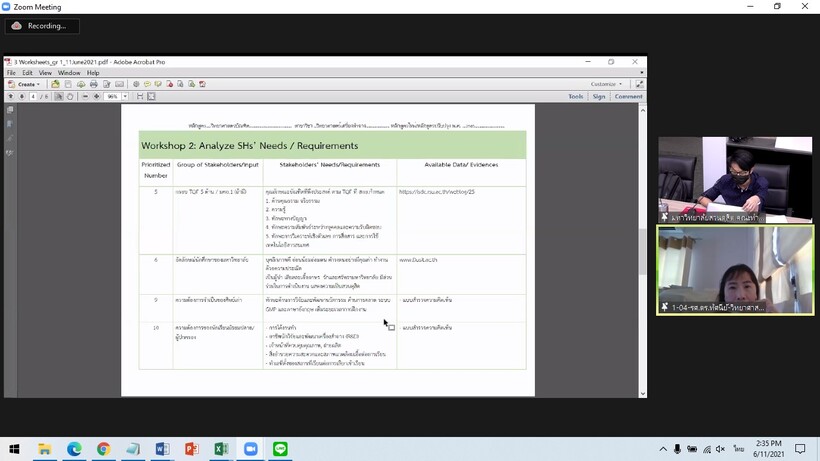
Task: Open the Comment pane
Action: [629, 97]
